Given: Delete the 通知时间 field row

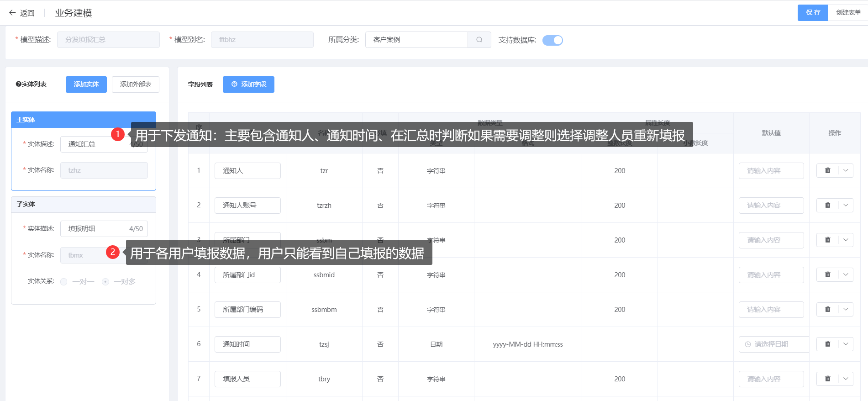Looking at the screenshot, I should [827, 344].
